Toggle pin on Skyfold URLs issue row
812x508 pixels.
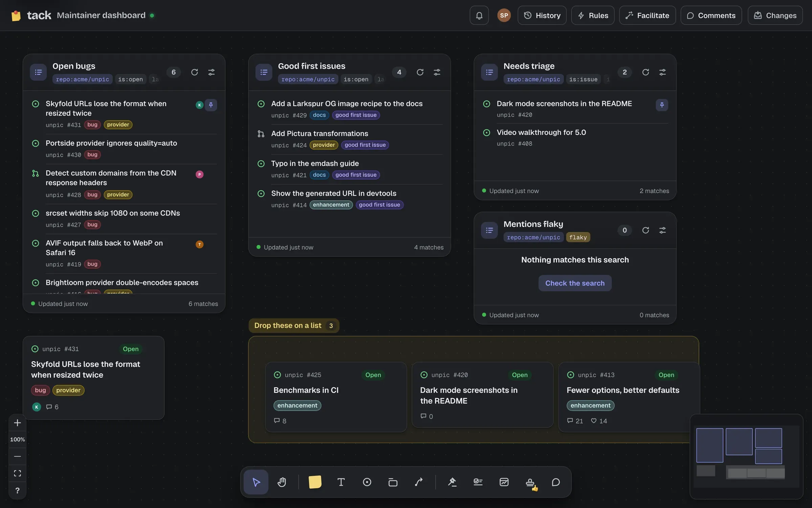pyautogui.click(x=211, y=105)
